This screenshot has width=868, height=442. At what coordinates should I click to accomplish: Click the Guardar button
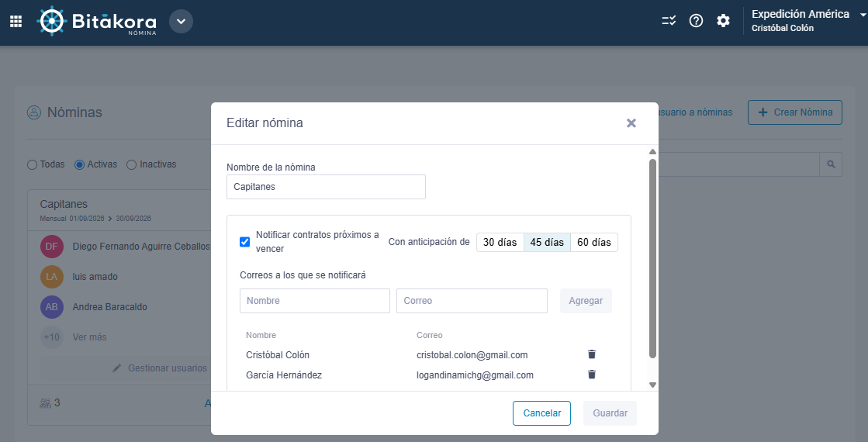pyautogui.click(x=610, y=413)
